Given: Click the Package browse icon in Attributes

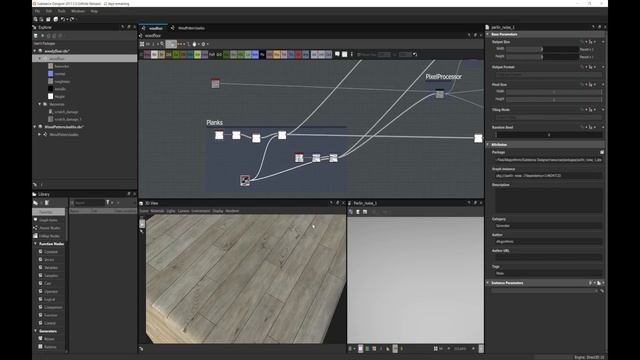Looking at the screenshot, I should (602, 152).
